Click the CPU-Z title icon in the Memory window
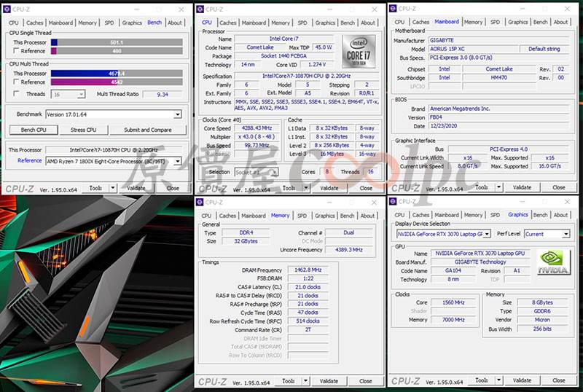This screenshot has width=583, height=392. 201,203
